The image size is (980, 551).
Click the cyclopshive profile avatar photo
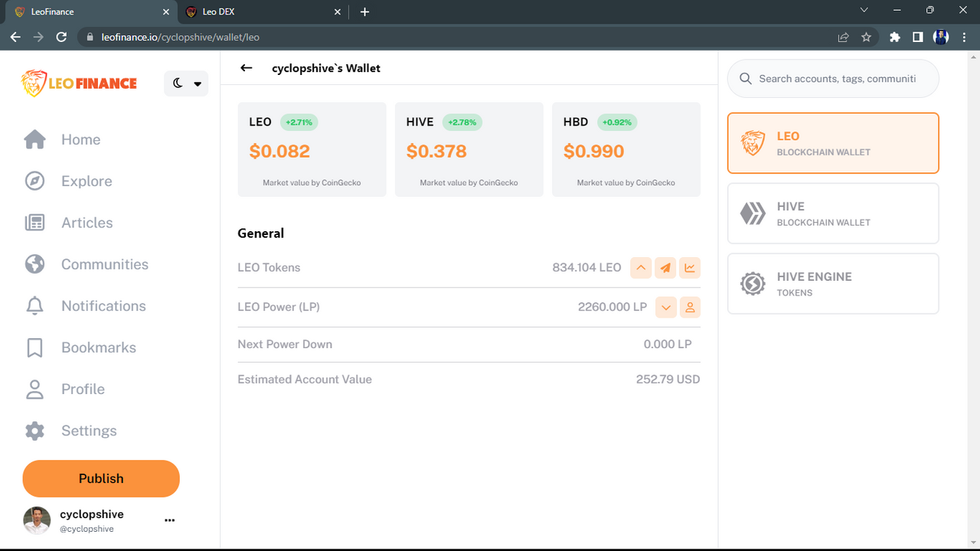(x=37, y=520)
